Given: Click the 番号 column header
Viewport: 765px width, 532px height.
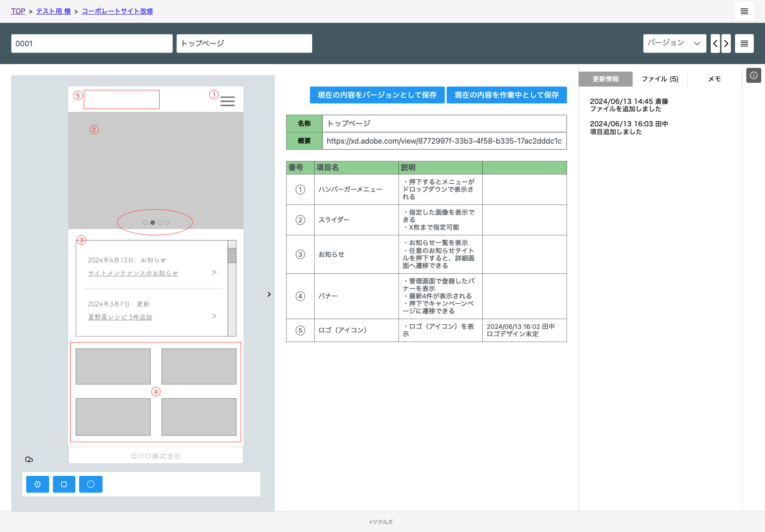Looking at the screenshot, I should point(300,168).
